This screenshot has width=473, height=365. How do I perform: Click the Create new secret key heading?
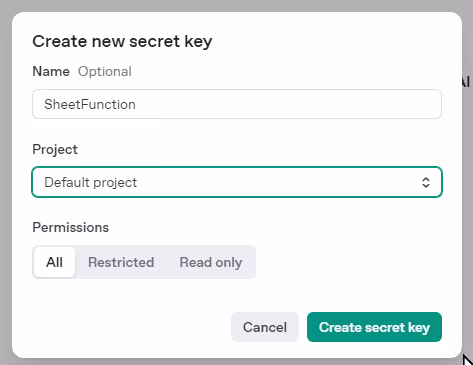click(x=122, y=41)
